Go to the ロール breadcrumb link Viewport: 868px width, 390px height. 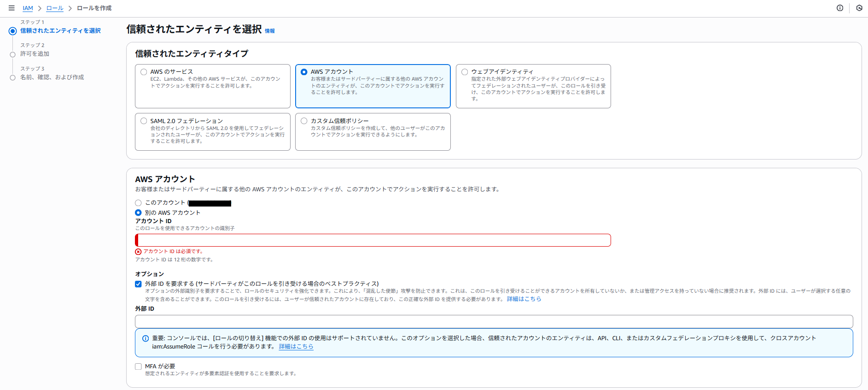point(55,8)
